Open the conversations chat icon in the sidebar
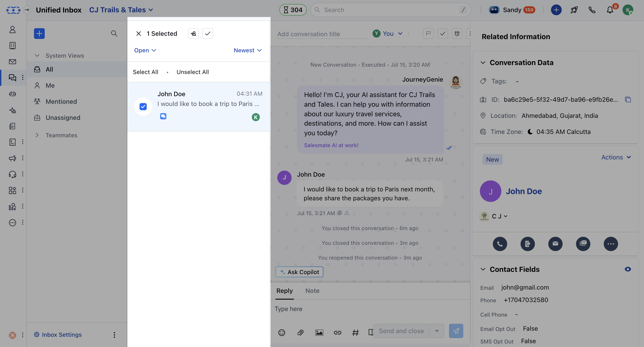 [12, 78]
